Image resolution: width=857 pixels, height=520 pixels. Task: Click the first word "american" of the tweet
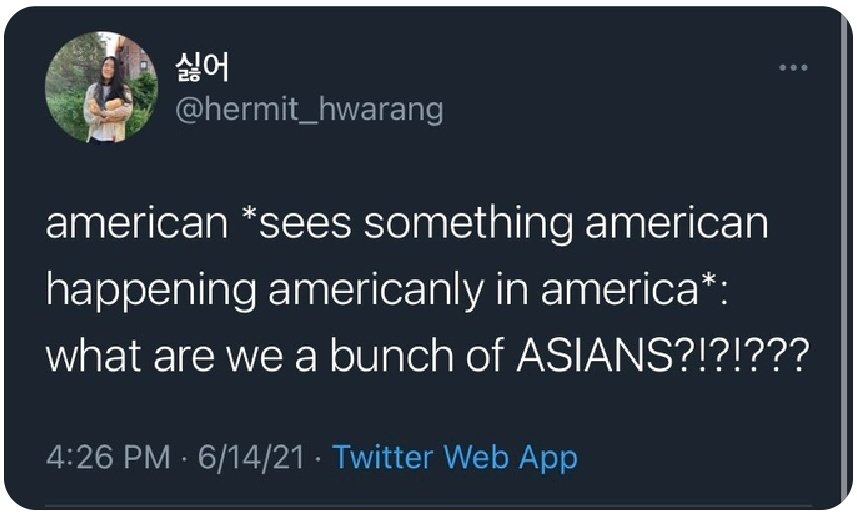[x=136, y=224]
